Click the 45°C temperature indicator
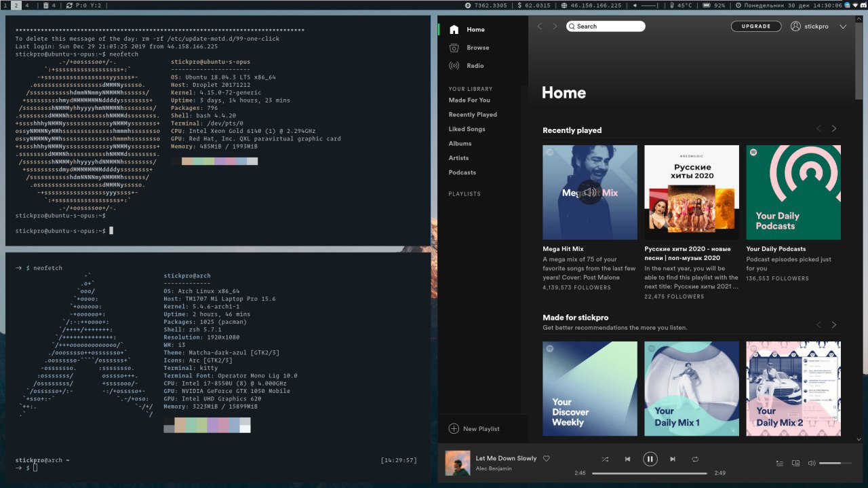 coord(681,5)
